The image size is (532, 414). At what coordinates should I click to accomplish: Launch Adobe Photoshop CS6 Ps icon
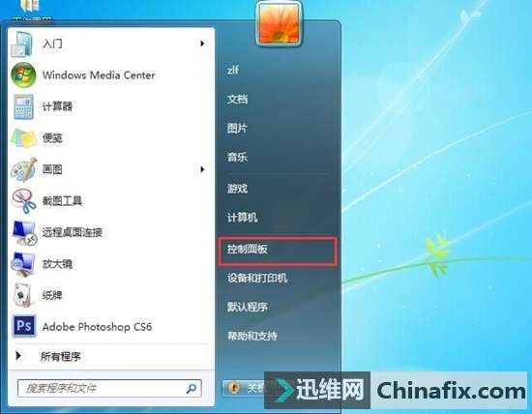pos(24,326)
